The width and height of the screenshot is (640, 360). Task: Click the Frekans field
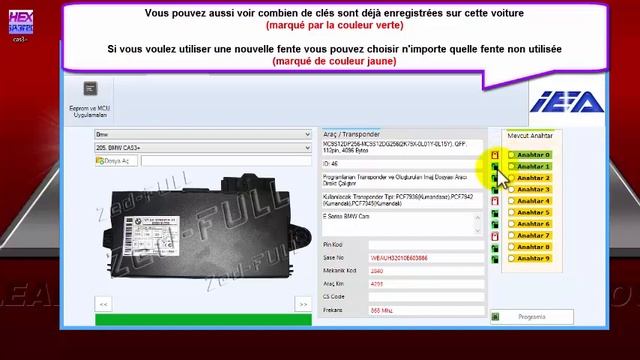click(427, 311)
